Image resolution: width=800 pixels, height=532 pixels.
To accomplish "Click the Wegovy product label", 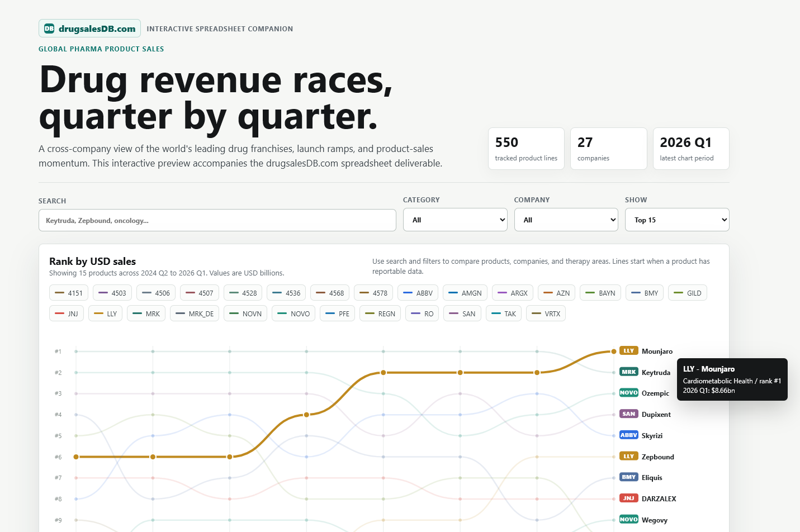I will (x=655, y=520).
